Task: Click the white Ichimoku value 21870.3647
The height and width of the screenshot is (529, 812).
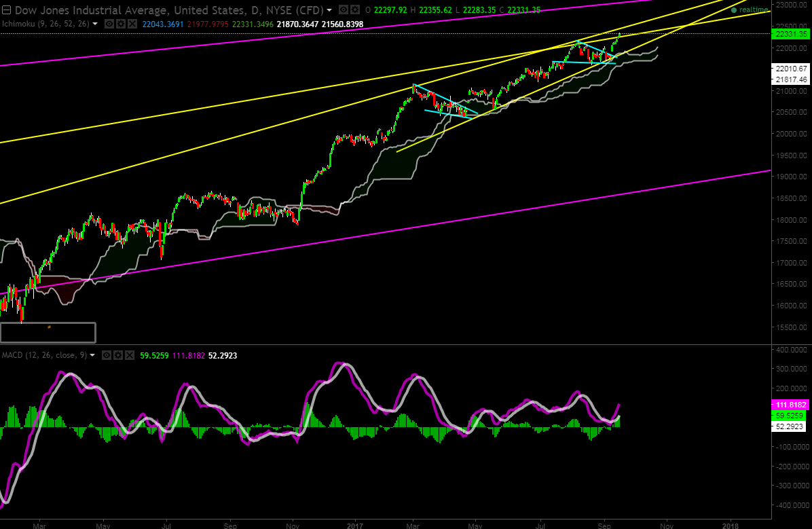Action: (298, 24)
